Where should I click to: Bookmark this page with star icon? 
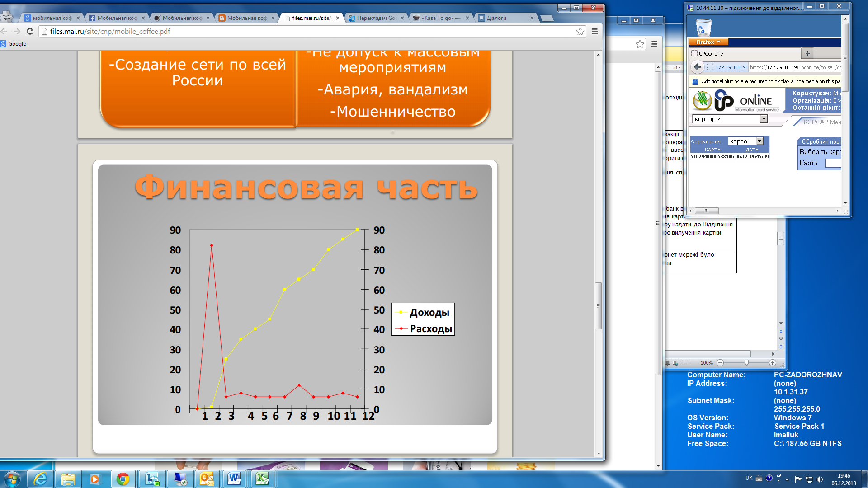point(580,31)
